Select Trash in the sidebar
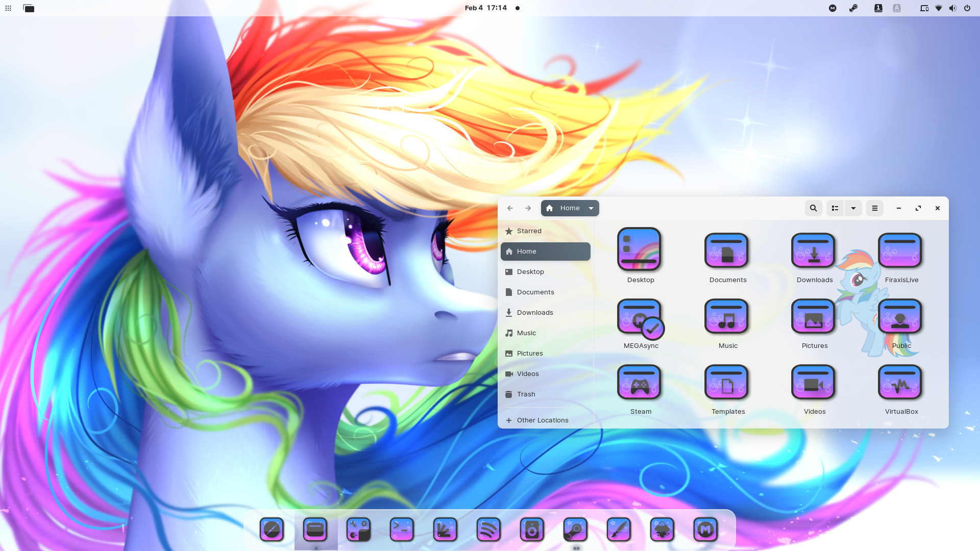Viewport: 980px width, 551px height. point(526,394)
